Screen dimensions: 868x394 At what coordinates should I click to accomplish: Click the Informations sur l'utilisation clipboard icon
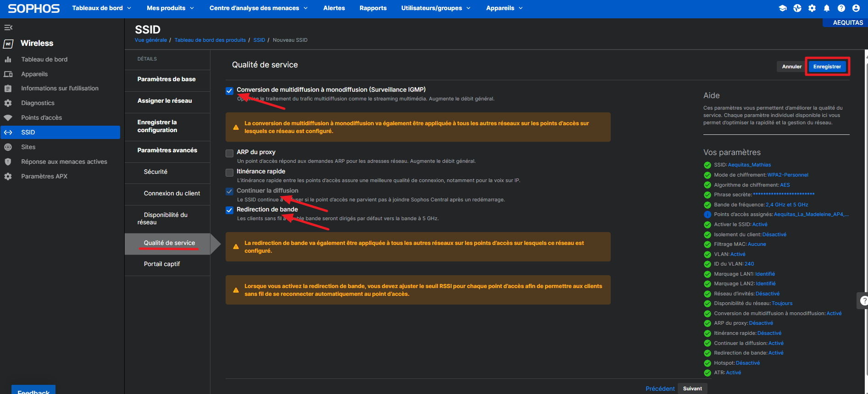8,89
